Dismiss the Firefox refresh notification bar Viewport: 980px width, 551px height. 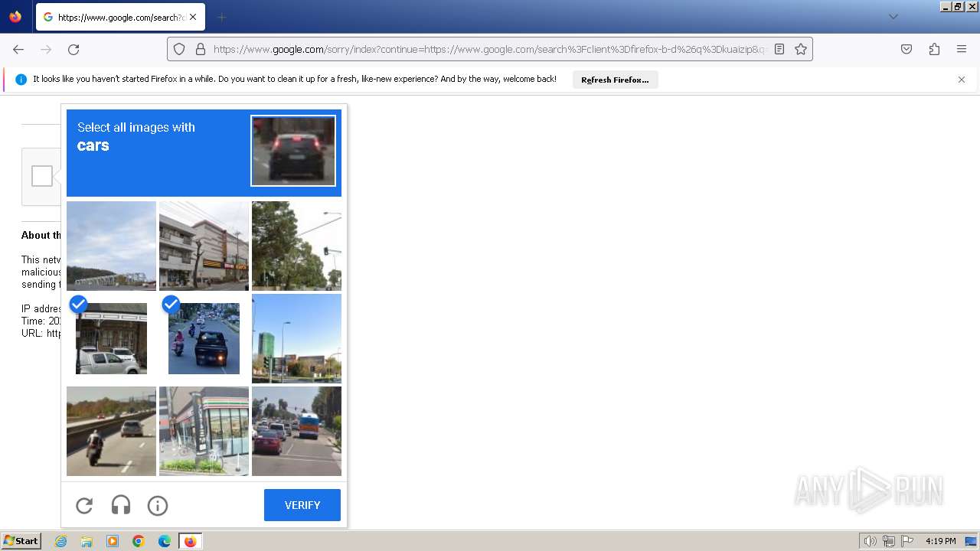click(x=962, y=80)
